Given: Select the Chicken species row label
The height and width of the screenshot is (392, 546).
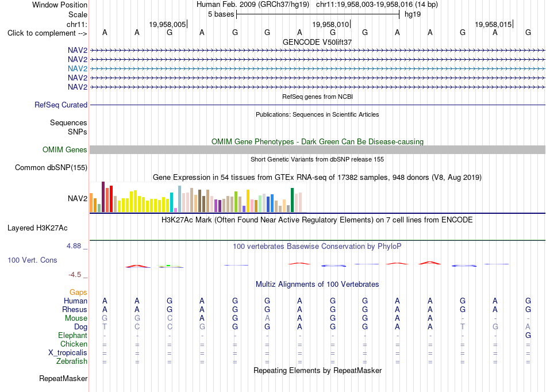Looking at the screenshot, I should click(x=74, y=344).
